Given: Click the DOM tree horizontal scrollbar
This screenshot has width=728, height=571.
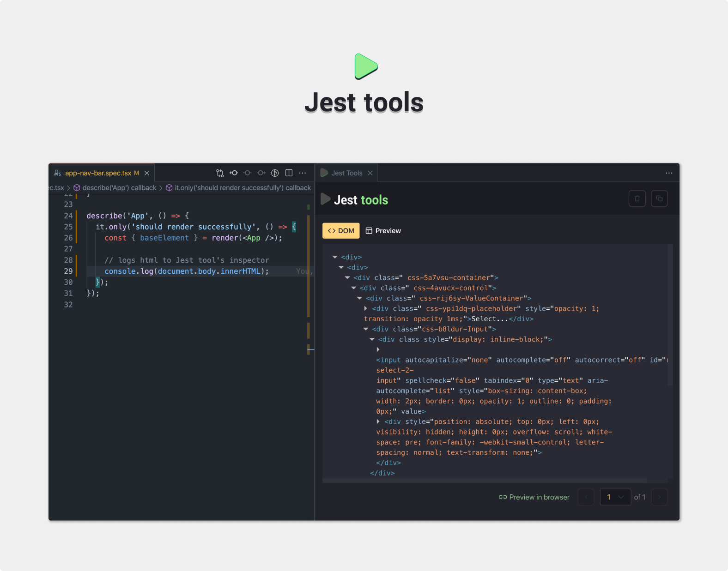Looking at the screenshot, I should point(485,481).
